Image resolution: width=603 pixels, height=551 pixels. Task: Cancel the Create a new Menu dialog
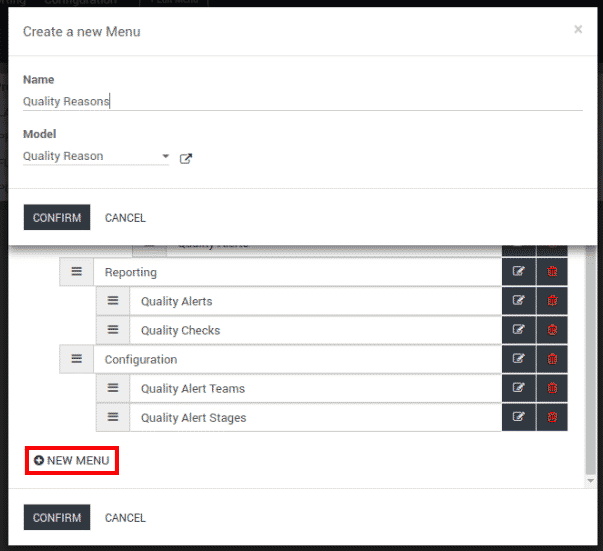[125, 218]
